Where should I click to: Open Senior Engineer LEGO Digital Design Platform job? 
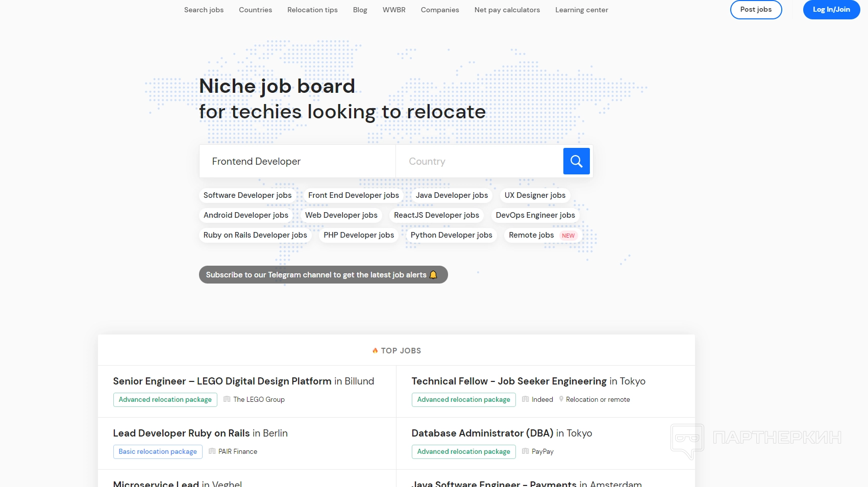coord(243,381)
